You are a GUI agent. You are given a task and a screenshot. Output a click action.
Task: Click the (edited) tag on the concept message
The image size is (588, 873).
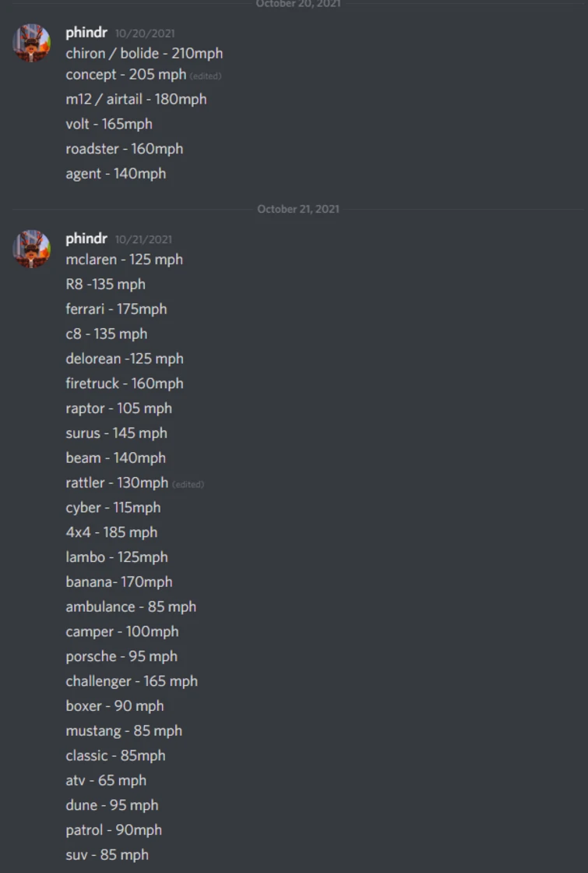(204, 77)
